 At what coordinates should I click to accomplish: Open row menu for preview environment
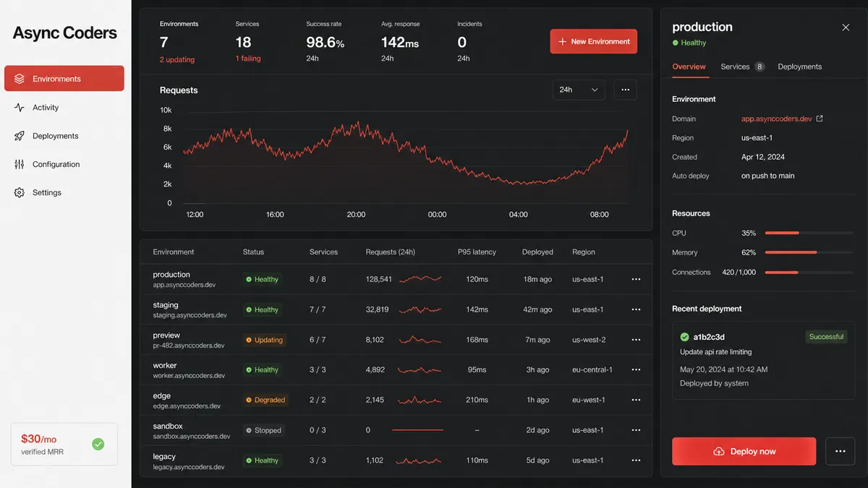pyautogui.click(x=636, y=340)
